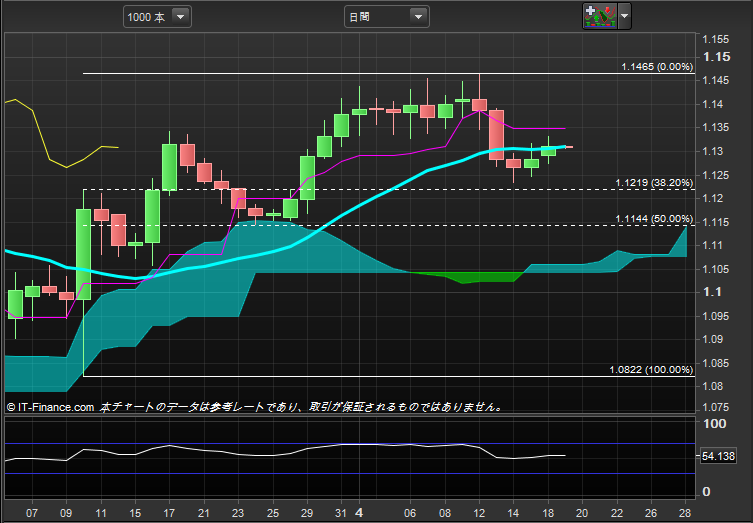Screen dimensions: 753x523
Task: Click the 1.08 price axis label
Action: pyautogui.click(x=712, y=386)
